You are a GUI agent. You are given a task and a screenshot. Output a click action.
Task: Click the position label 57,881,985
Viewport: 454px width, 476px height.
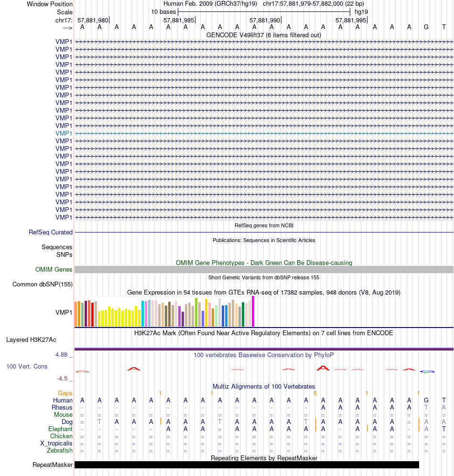(179, 21)
